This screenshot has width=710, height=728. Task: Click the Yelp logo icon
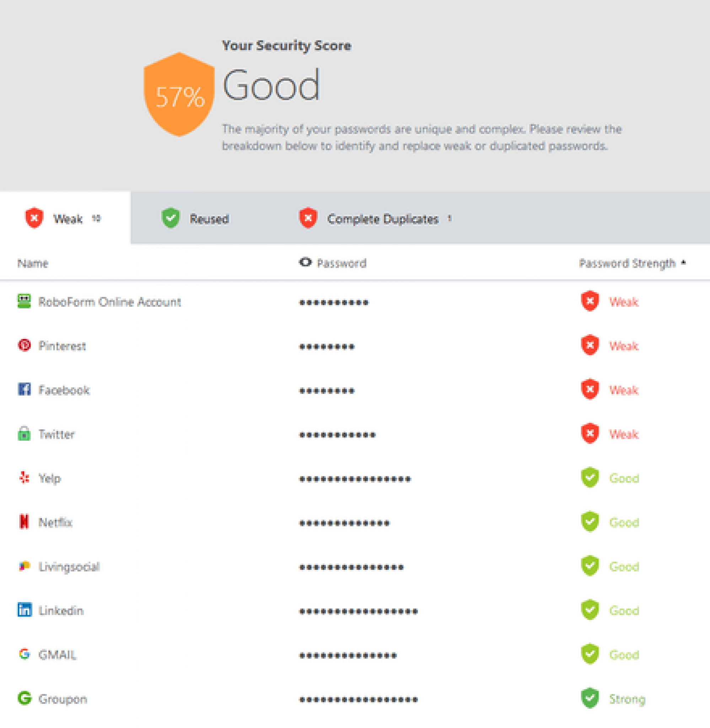[24, 478]
